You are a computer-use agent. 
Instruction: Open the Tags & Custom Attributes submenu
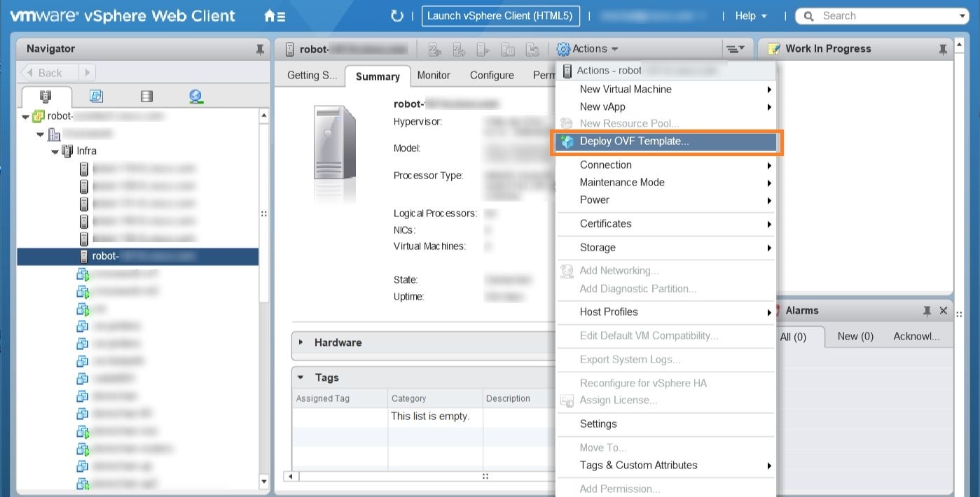666,465
